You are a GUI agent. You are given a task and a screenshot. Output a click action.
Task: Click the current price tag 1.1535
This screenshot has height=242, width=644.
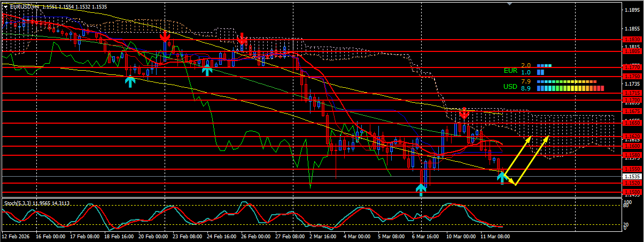633,176
